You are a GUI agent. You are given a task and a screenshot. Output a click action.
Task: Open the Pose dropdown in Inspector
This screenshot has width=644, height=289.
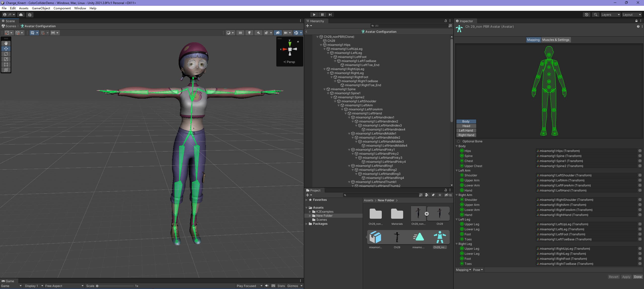point(478,270)
